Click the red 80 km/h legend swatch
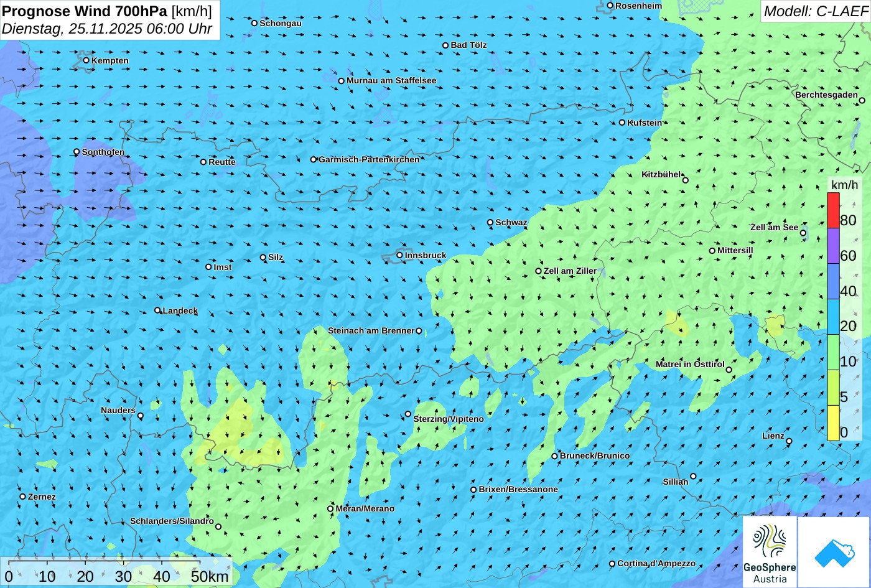This screenshot has height=588, width=871. point(833,210)
